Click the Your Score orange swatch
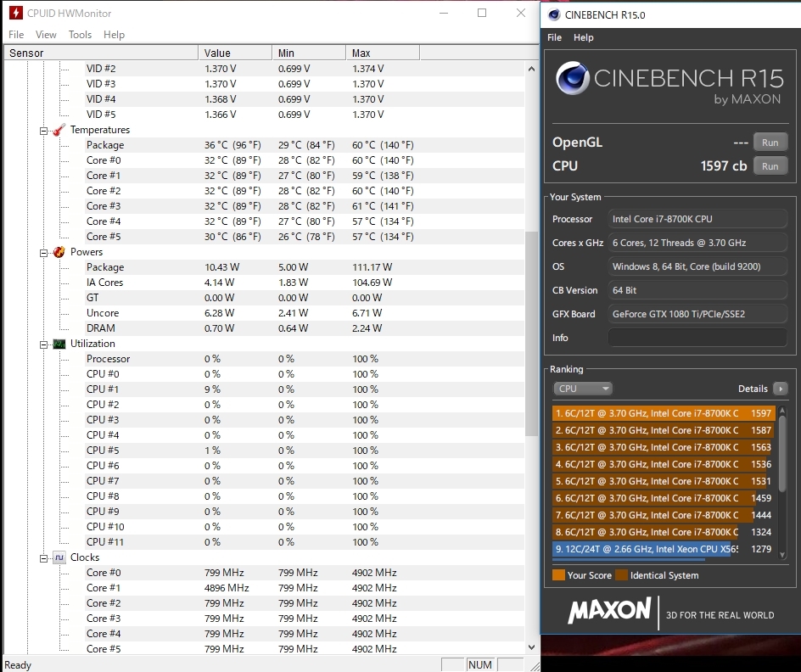This screenshot has width=801, height=672. coord(558,575)
